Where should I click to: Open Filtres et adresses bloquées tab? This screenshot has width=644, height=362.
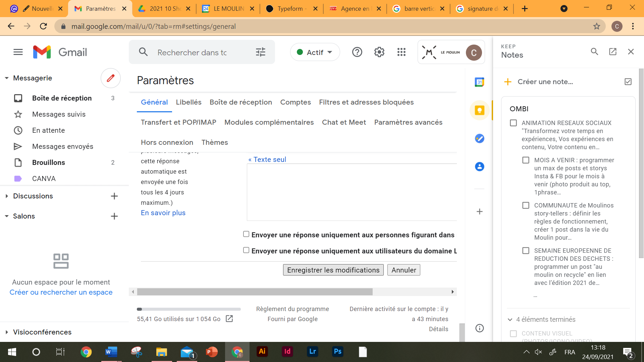(366, 102)
